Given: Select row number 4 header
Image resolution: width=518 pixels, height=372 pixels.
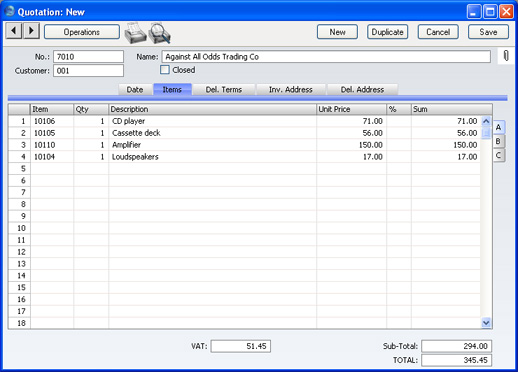Looking at the screenshot, I should [x=19, y=157].
